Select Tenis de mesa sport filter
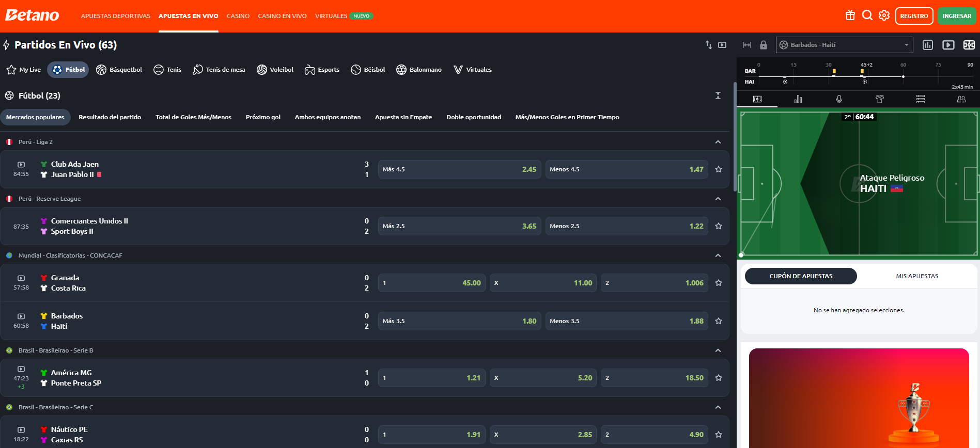Viewport: 980px width, 448px height. pyautogui.click(x=219, y=70)
